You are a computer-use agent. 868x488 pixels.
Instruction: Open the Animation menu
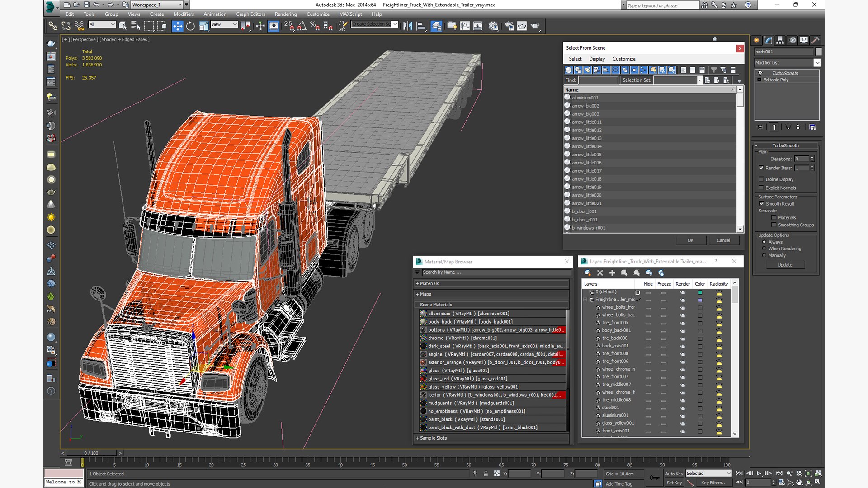(x=215, y=14)
